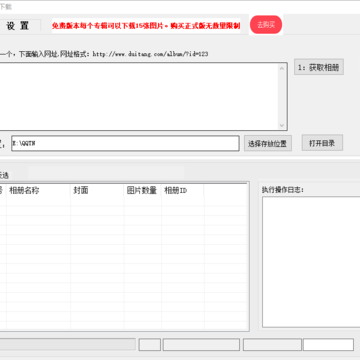The width and height of the screenshot is (360, 360).
Task: Click the 1: 获取相册 button
Action: pyautogui.click(x=319, y=67)
